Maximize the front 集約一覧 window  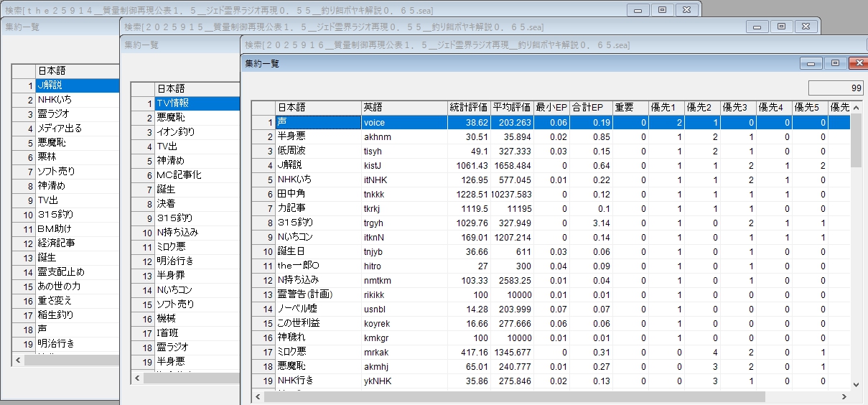point(835,63)
